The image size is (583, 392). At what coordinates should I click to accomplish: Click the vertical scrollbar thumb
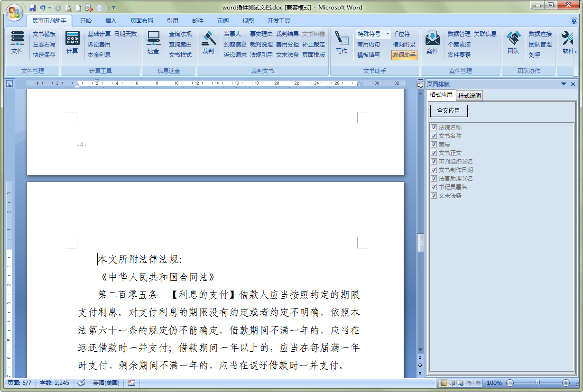[420, 243]
